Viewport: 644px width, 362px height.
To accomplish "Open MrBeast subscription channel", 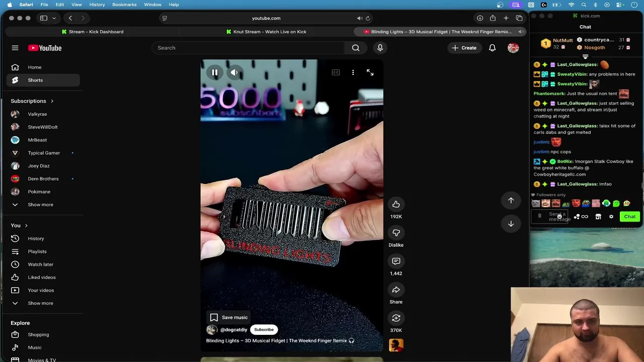I will (x=43, y=140).
